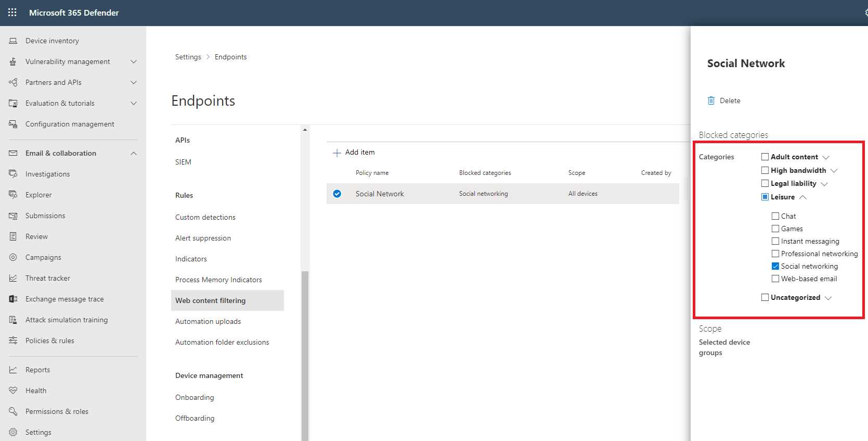Image resolution: width=868 pixels, height=441 pixels.
Task: Click the Threat tracker chart icon
Action: pos(13,278)
